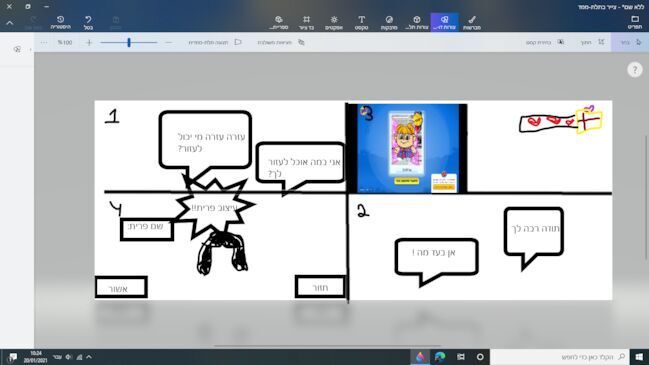This screenshot has width=649, height=365.
Task: Click the Undo arrow
Action: click(88, 22)
